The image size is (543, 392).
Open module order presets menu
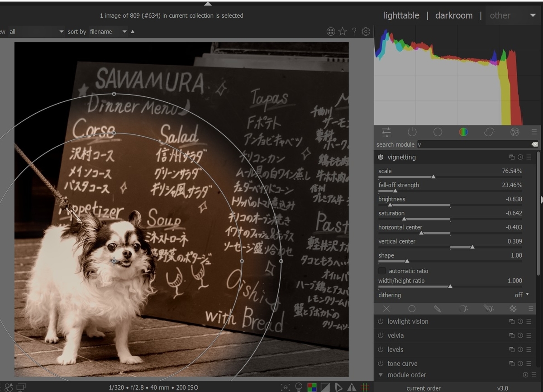(533, 375)
